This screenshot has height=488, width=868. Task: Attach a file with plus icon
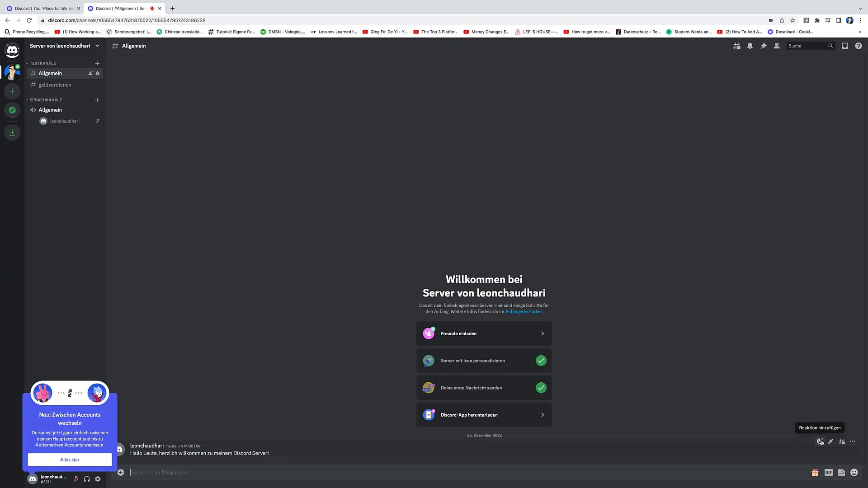coord(121,473)
